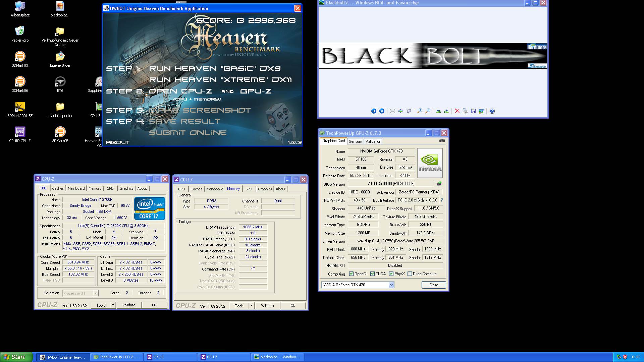Click the Bus Interface question mark in GPU-Z
The image size is (644, 362).
(x=442, y=200)
